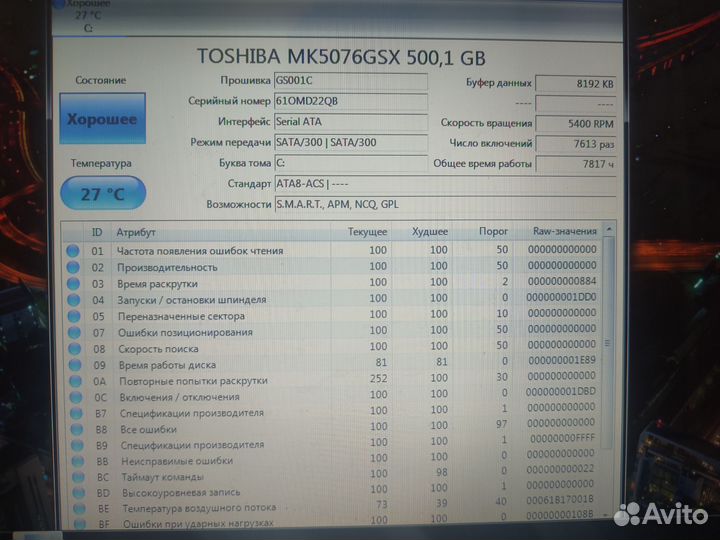Click raw value 000000001E89

[x=562, y=360]
